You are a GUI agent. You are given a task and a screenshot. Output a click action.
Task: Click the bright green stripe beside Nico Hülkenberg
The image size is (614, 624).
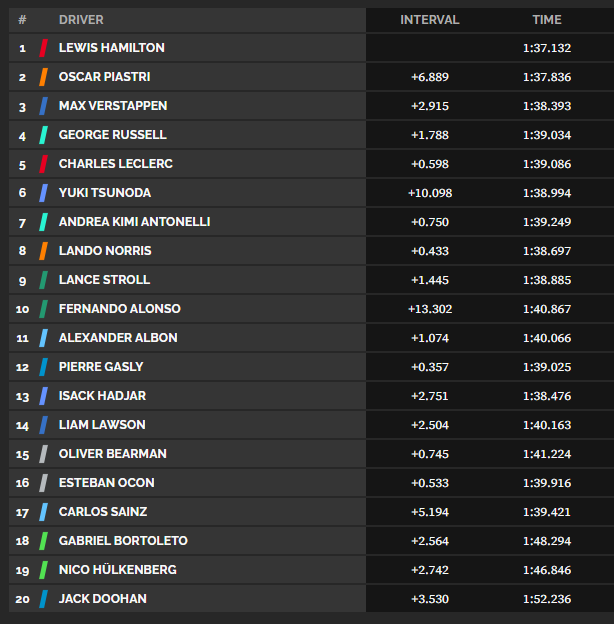pyautogui.click(x=44, y=570)
